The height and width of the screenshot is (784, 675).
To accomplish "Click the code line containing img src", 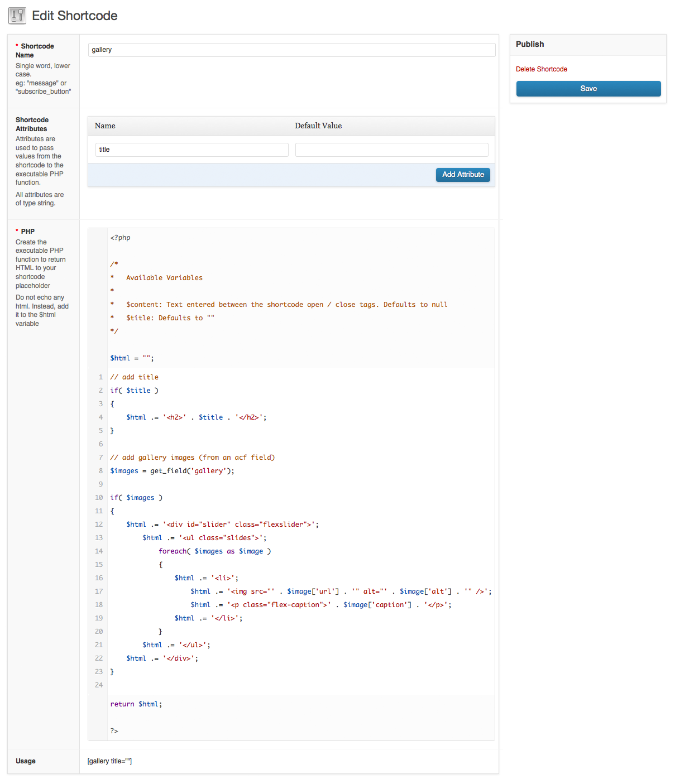I will 341,591.
